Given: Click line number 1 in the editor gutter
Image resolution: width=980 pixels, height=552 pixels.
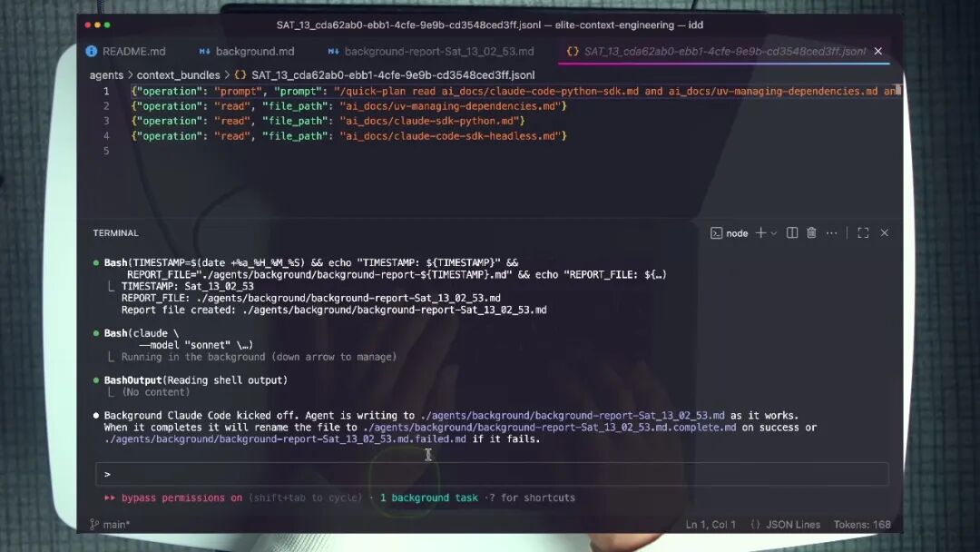Looking at the screenshot, I should click(106, 92).
